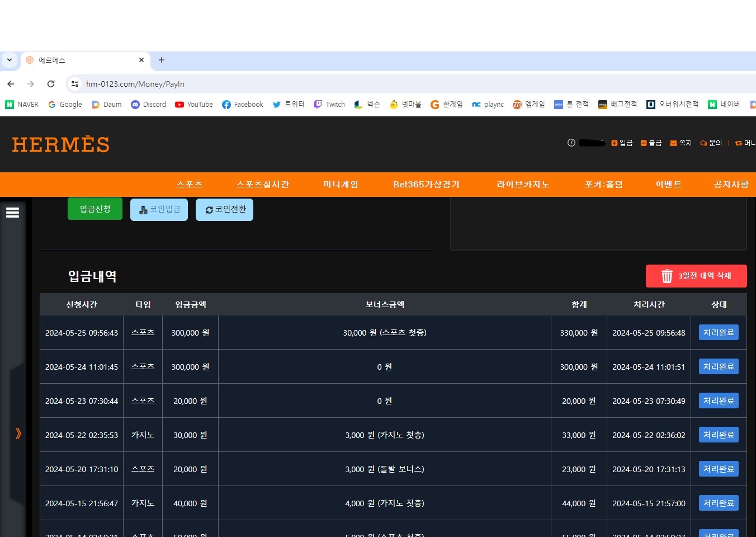Open the Discord bookmark
Screen dimensions: 756x537
(149, 105)
